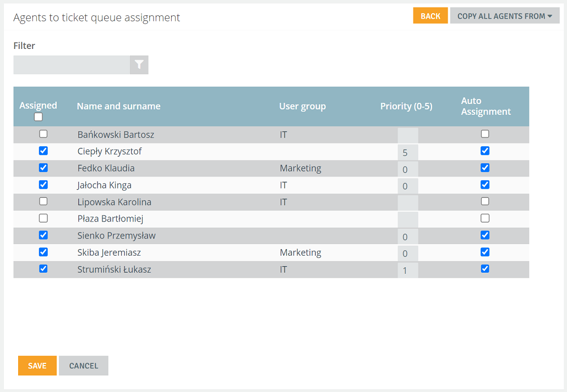Select the name Jałocha Kinga
Image resolution: width=567 pixels, height=392 pixels.
click(x=104, y=185)
